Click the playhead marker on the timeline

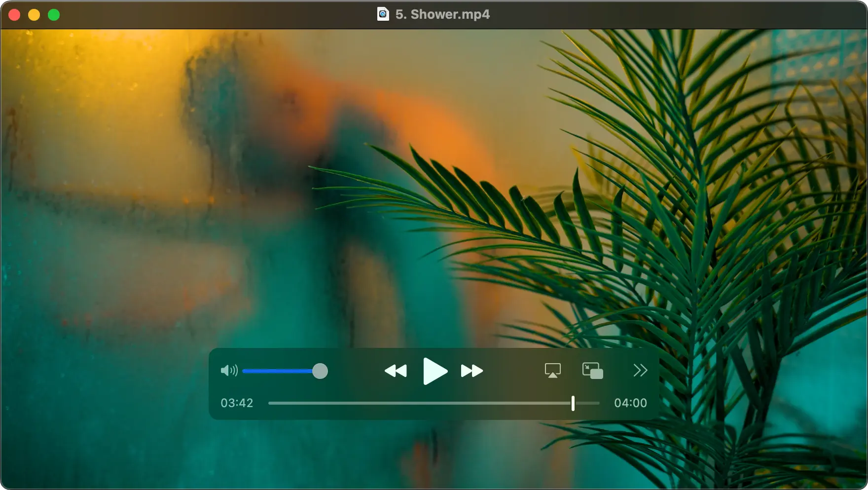(x=573, y=403)
